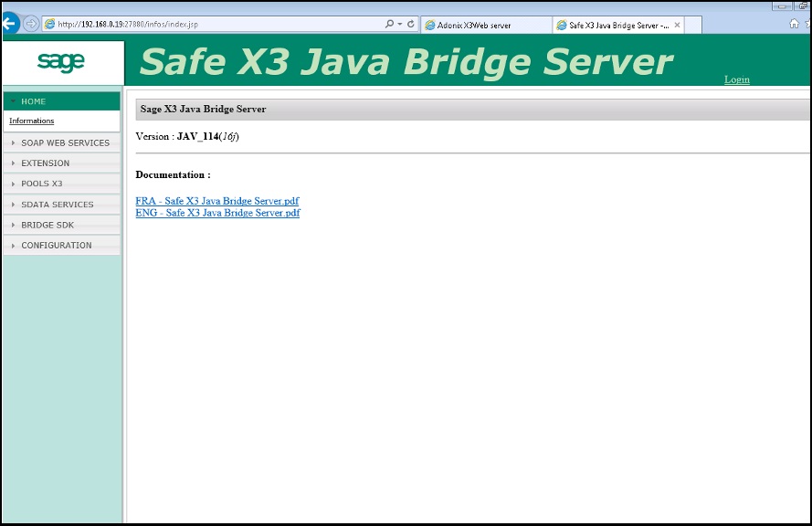Click the Home icon in browser toolbar
This screenshot has width=812, height=526.
click(794, 25)
